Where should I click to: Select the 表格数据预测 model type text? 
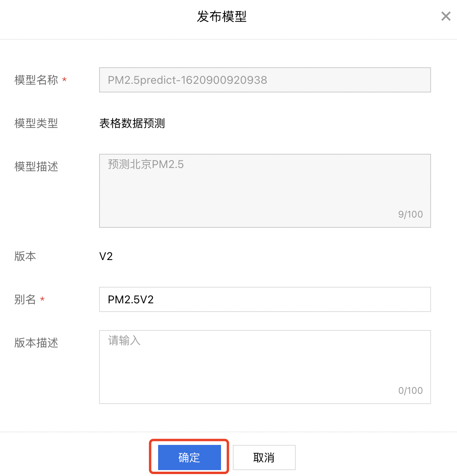coord(132,123)
